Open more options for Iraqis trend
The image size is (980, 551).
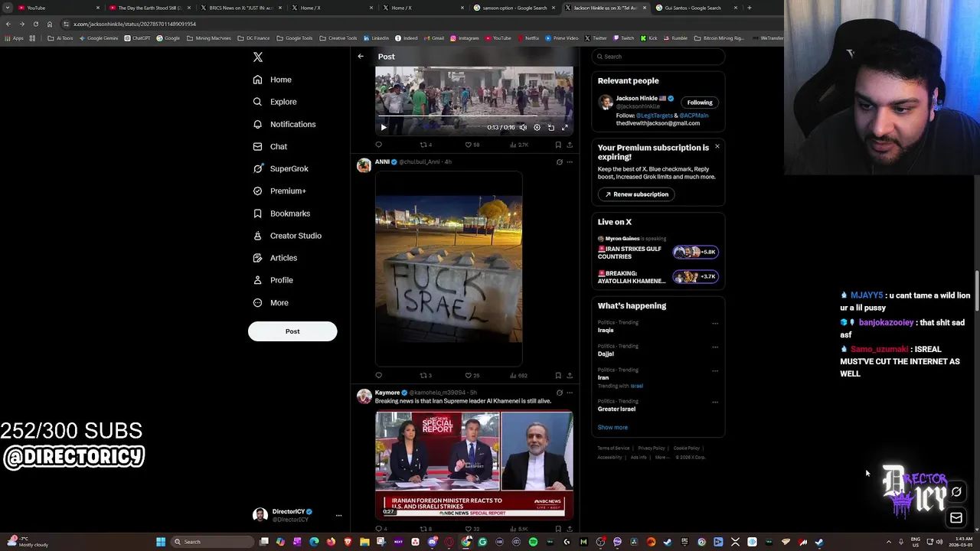(x=715, y=323)
